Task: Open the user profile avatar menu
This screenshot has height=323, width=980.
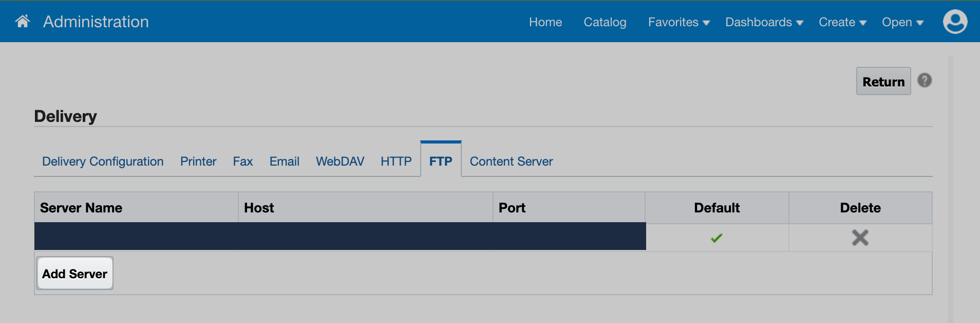Action: tap(955, 22)
